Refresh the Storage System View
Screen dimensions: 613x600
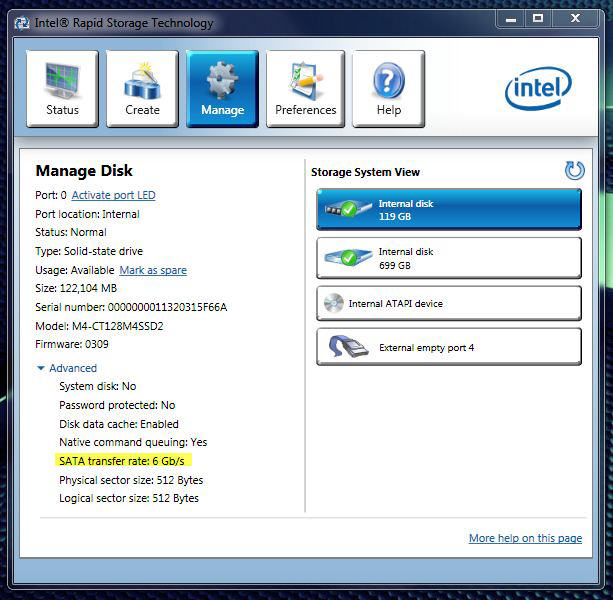(x=574, y=170)
